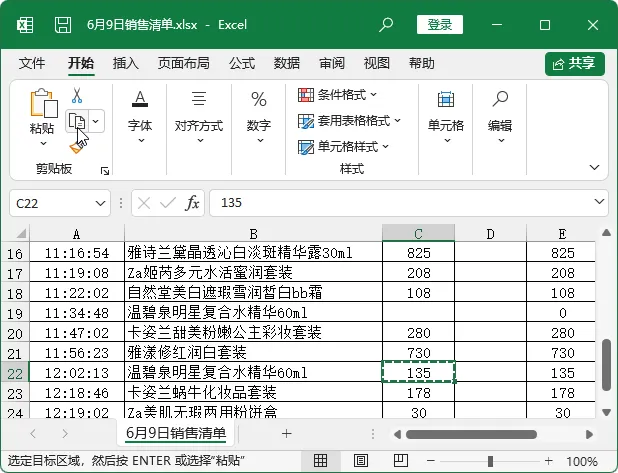This screenshot has height=473, width=618.
Task: Switch to the 审阅 Review tab
Action: pos(332,63)
